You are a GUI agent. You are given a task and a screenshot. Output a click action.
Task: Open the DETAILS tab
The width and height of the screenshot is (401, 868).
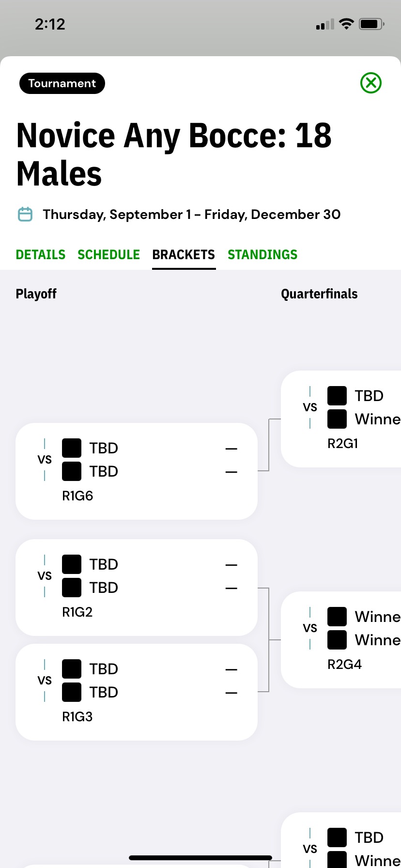41,255
